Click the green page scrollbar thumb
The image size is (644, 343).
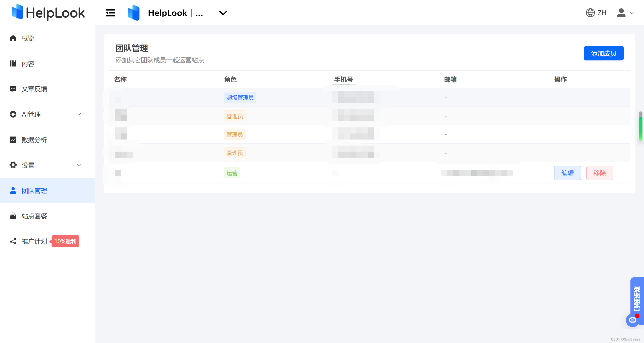tap(640, 126)
